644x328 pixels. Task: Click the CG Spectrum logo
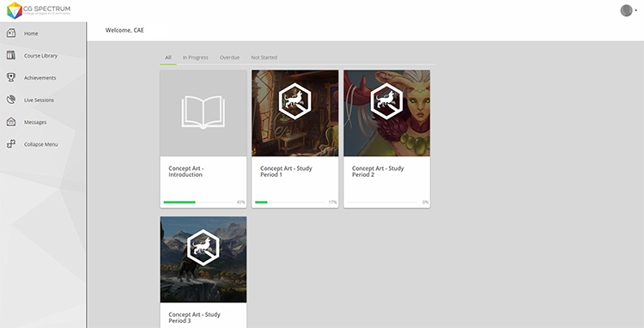point(38,10)
